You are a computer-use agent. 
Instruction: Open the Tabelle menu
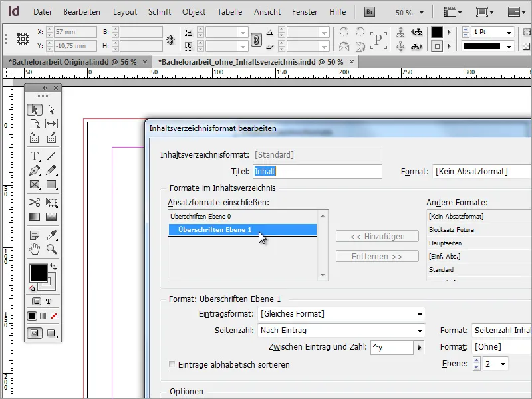[229, 12]
